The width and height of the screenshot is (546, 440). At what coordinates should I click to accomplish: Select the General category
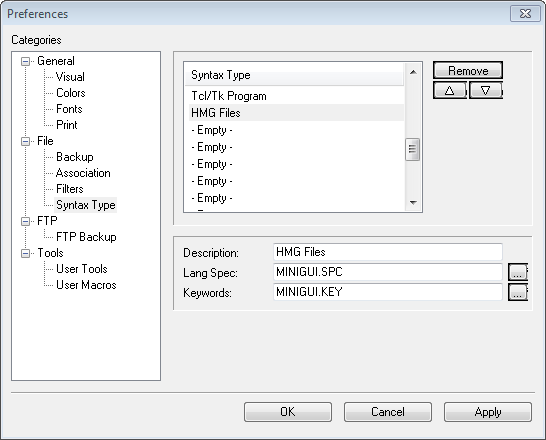point(56,61)
